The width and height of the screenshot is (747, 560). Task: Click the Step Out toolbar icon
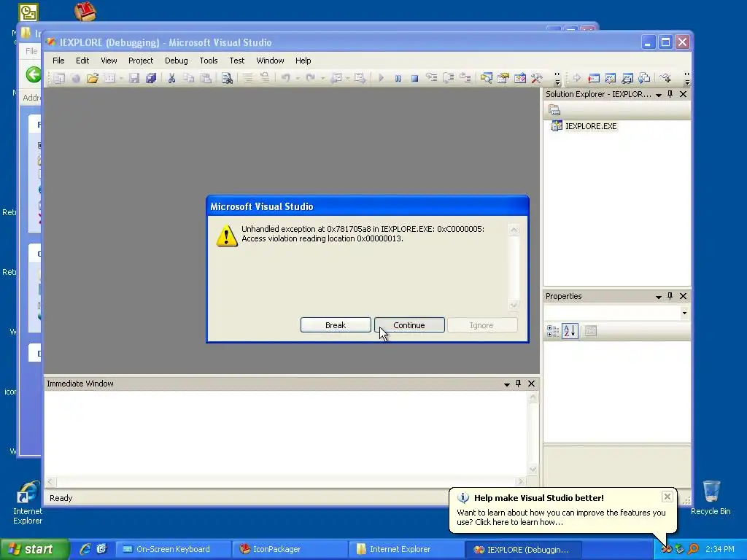click(x=465, y=78)
